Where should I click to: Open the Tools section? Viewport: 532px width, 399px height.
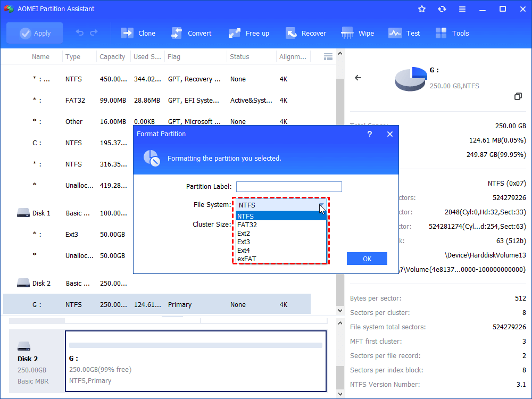pyautogui.click(x=452, y=32)
